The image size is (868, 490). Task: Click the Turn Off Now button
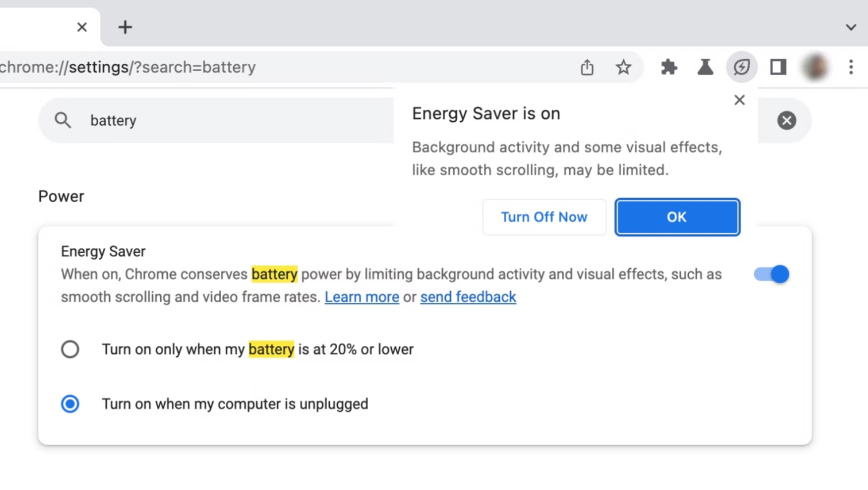[x=544, y=217]
